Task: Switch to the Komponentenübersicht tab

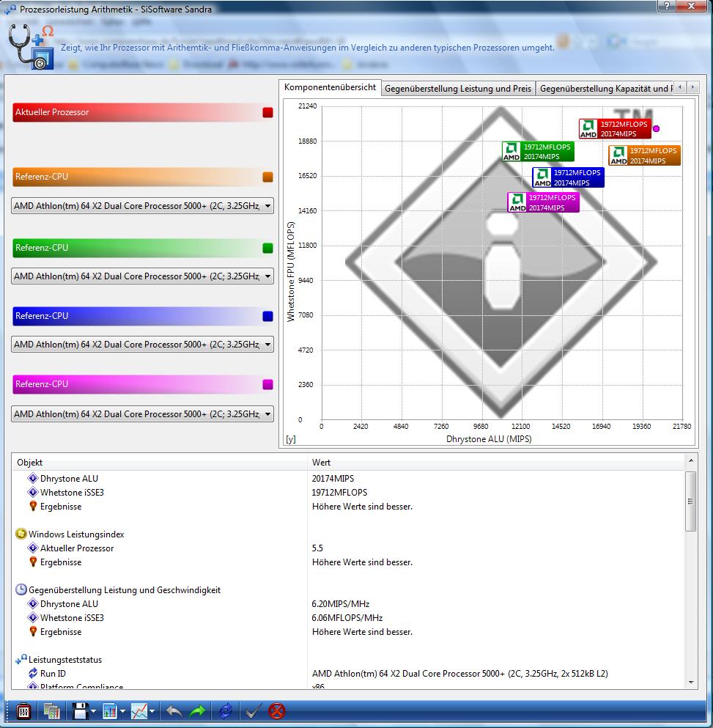Action: [330, 87]
